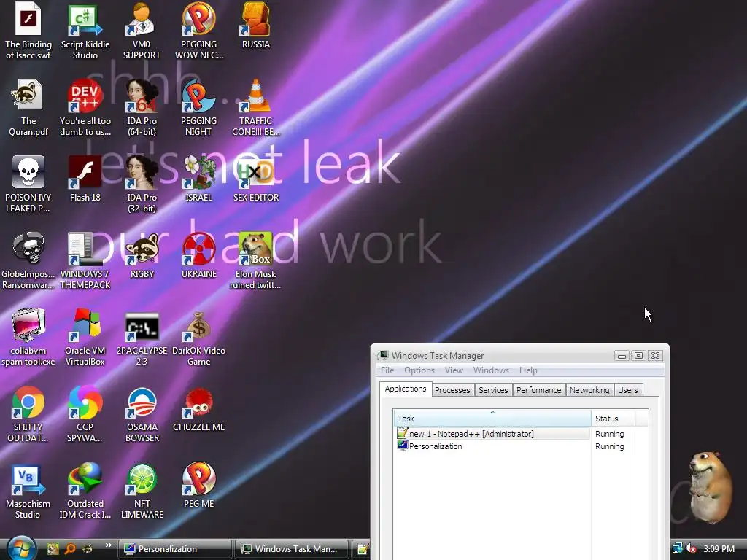Open Task Manager Help menu
Viewport: 747px width, 560px height.
(x=528, y=370)
